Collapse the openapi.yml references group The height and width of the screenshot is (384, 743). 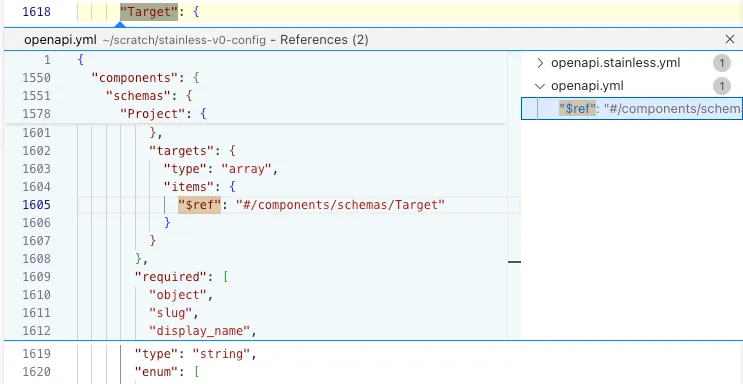tap(540, 86)
